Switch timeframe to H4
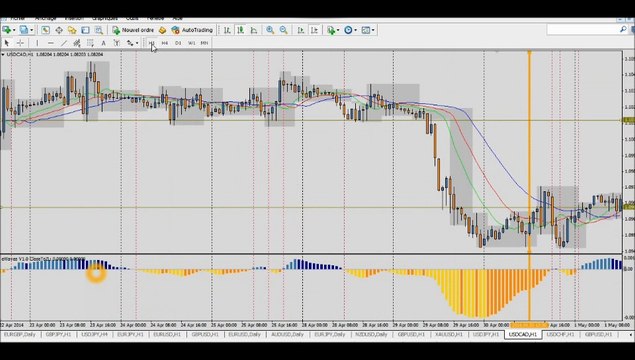635x360 pixels. pos(165,43)
